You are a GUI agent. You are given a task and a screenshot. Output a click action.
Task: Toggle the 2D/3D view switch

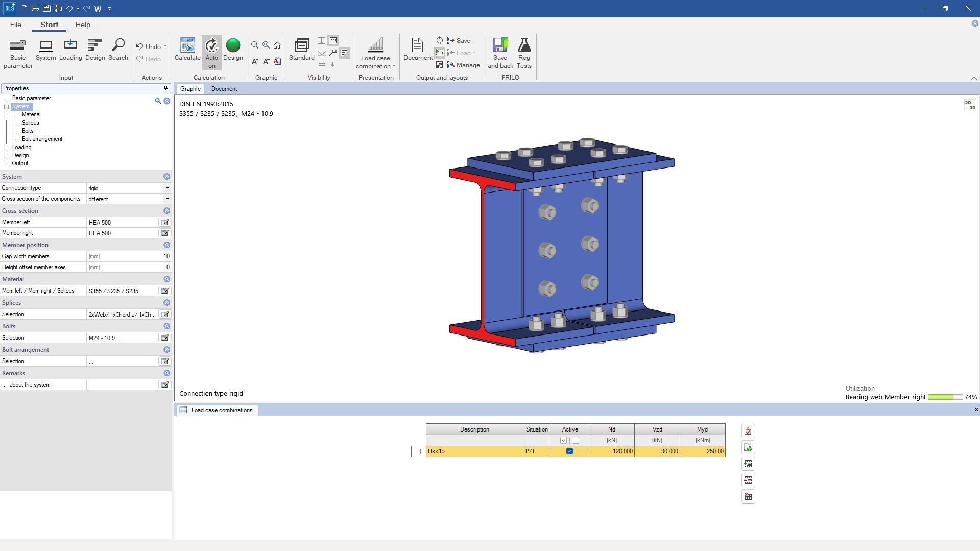click(970, 105)
